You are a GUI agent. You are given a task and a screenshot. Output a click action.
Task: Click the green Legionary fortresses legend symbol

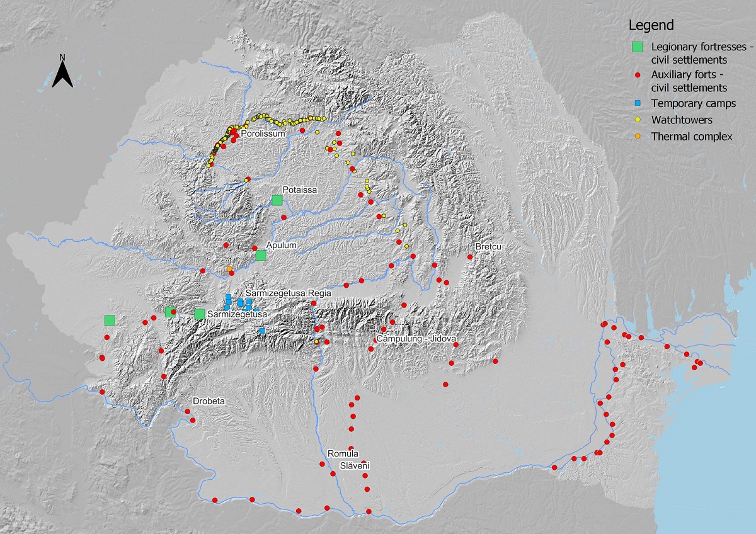638,47
